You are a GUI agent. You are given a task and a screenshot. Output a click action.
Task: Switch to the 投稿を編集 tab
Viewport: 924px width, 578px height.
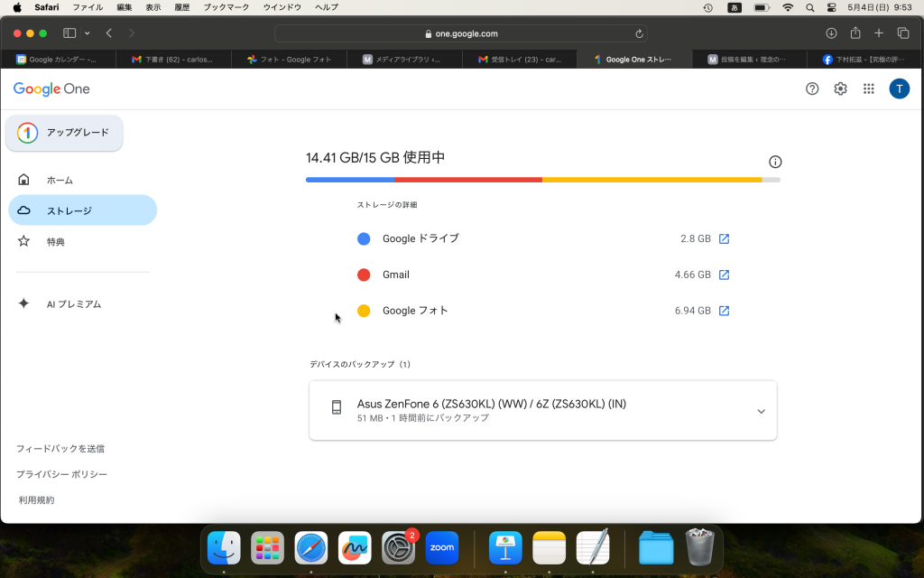tap(749, 60)
